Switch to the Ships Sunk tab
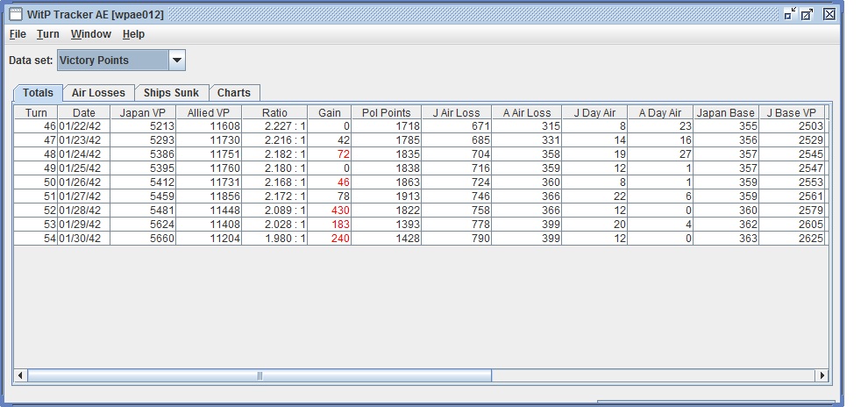Screen dimensions: 868x407 point(171,93)
